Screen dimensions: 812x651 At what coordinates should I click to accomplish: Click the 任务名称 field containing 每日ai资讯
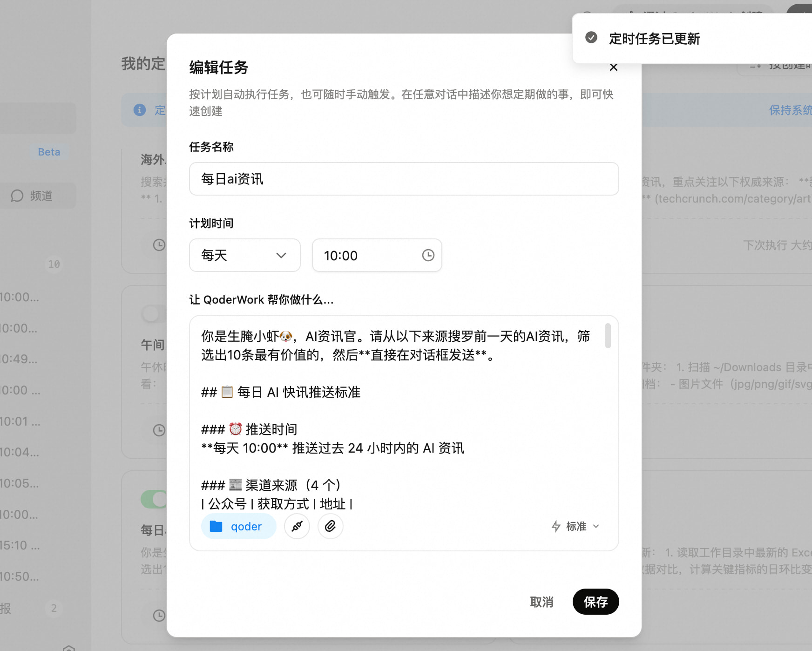tap(404, 179)
